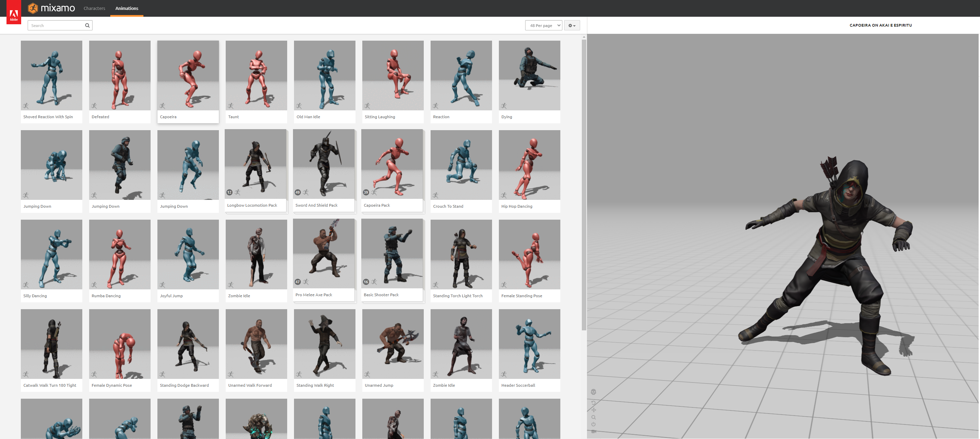Switch to the Animations tab
Image resolution: width=980 pixels, height=439 pixels.
click(x=127, y=9)
